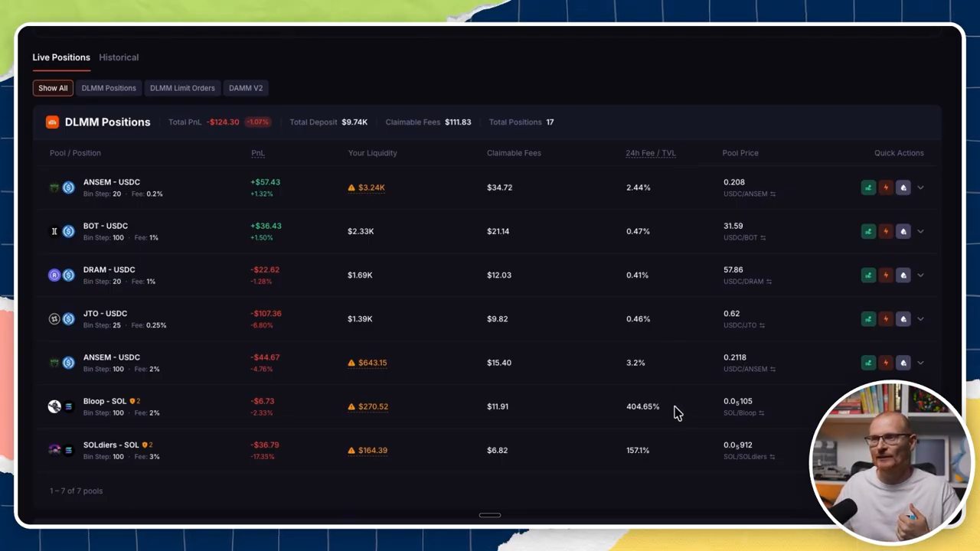Click the -$107.36 PnL value

(x=266, y=313)
